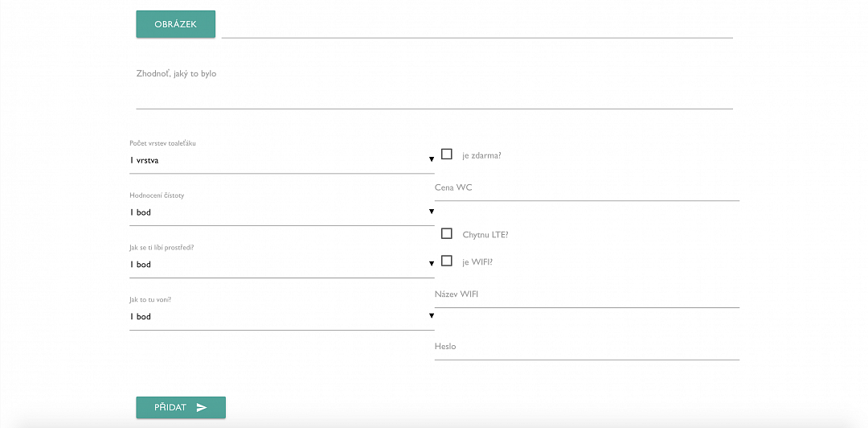Focus the 'Zhodnoť, jaký to bylo' text area
The image size is (868, 428).
(x=435, y=88)
